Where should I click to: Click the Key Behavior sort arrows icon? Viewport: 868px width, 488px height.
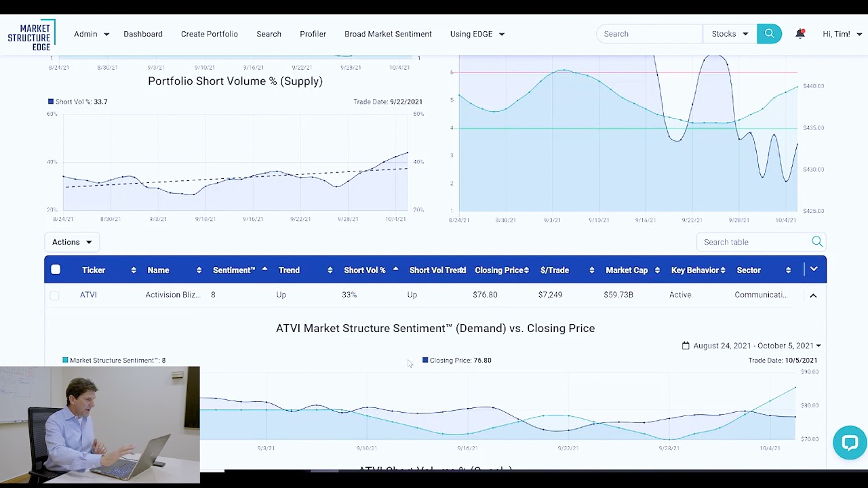(x=723, y=270)
